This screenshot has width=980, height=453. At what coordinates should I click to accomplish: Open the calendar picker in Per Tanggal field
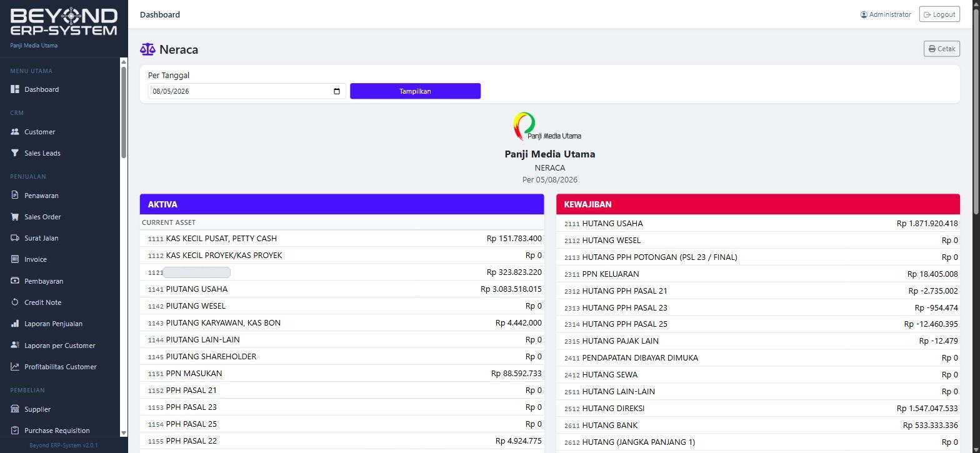[337, 91]
